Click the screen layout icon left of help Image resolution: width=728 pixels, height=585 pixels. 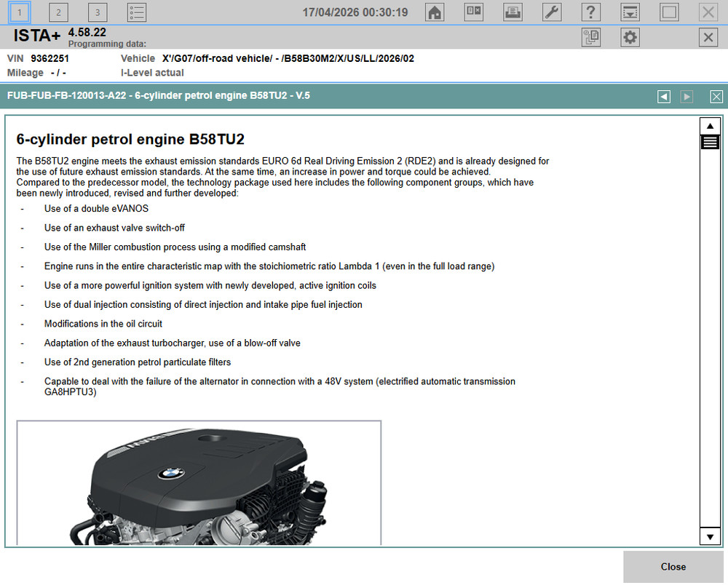coord(630,12)
